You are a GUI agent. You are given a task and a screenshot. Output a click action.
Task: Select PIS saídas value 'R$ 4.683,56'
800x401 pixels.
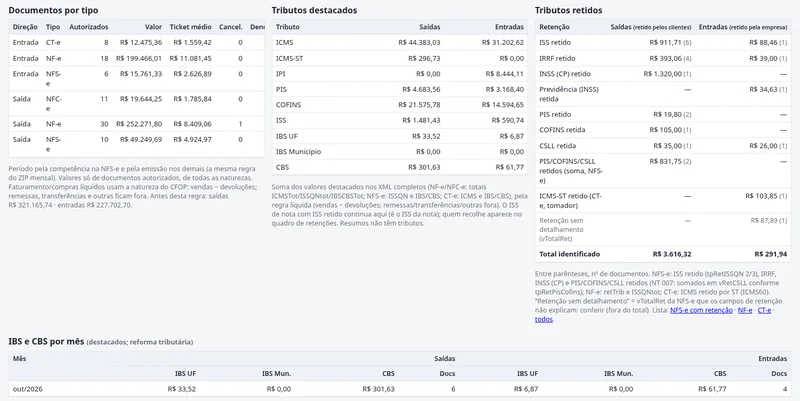[x=421, y=89]
